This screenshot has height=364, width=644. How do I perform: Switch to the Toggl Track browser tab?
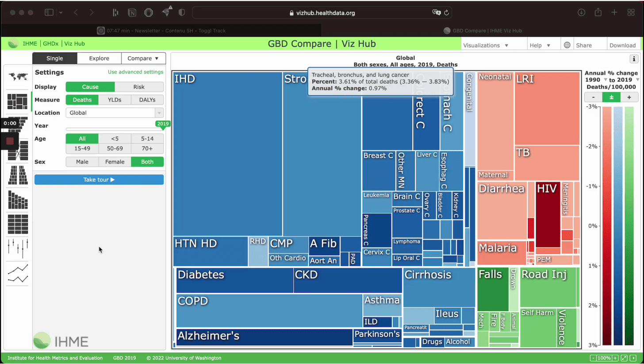pyautogui.click(x=161, y=31)
